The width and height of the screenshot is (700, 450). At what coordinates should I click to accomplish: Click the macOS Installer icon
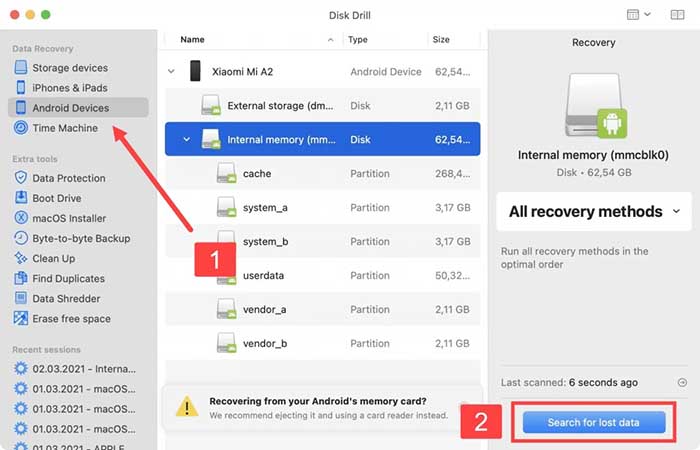point(21,218)
